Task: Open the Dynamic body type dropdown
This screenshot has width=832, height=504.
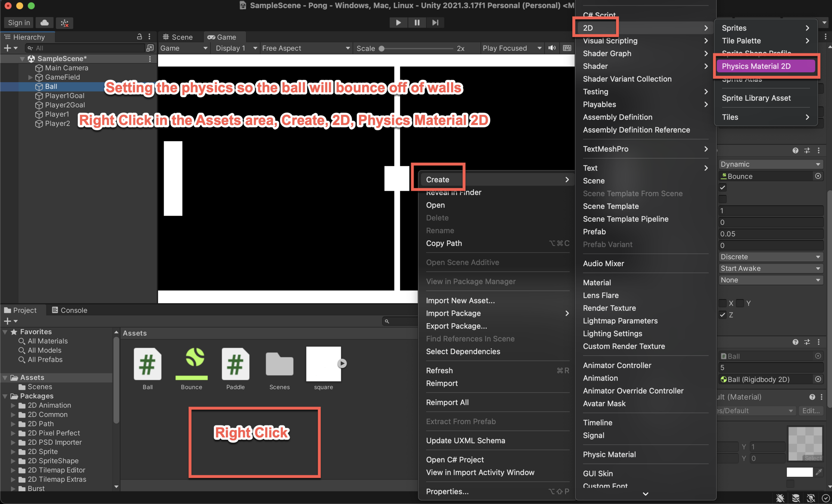Action: [x=770, y=164]
